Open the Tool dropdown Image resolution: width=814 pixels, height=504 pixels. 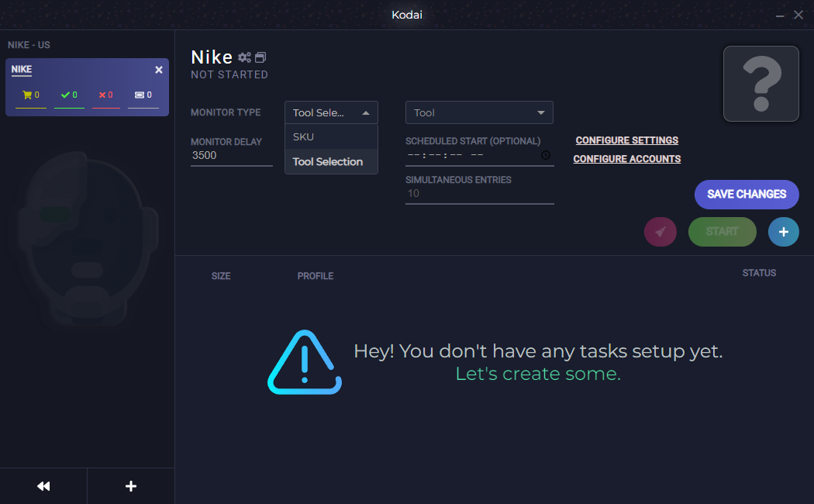[x=479, y=112]
